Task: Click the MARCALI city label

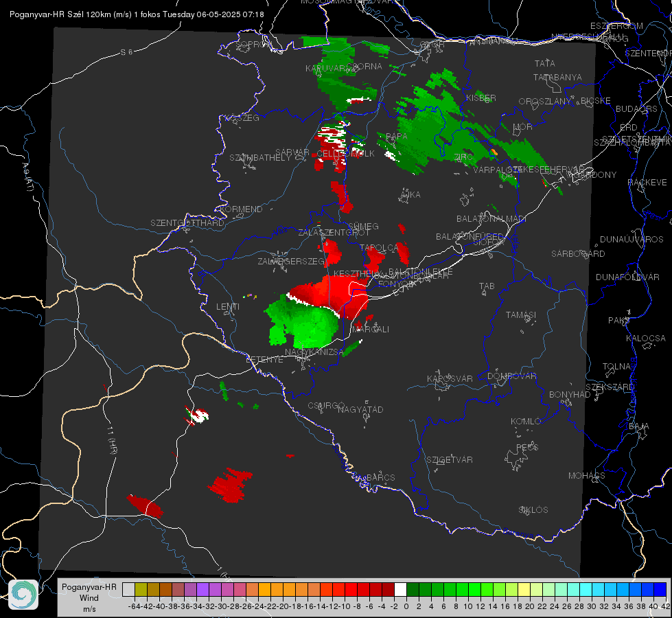Action: pos(371,329)
